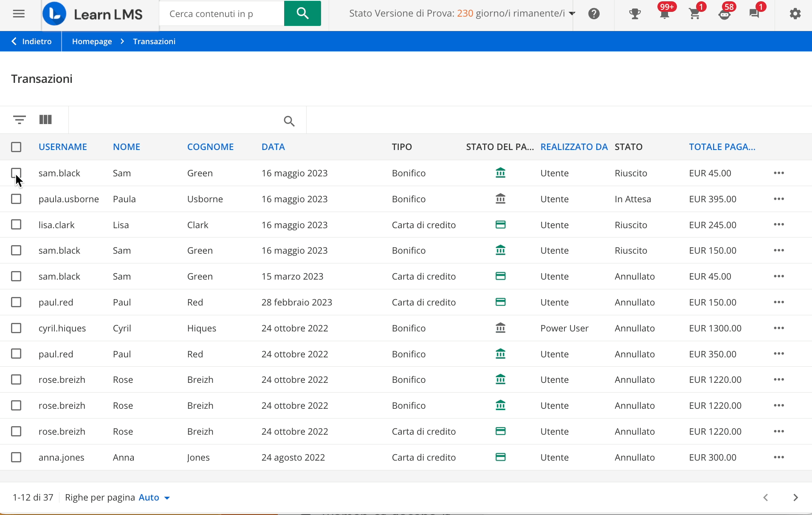812x515 pixels.
Task: Click the 24 agosto 2022 date cell
Action: [x=293, y=457]
